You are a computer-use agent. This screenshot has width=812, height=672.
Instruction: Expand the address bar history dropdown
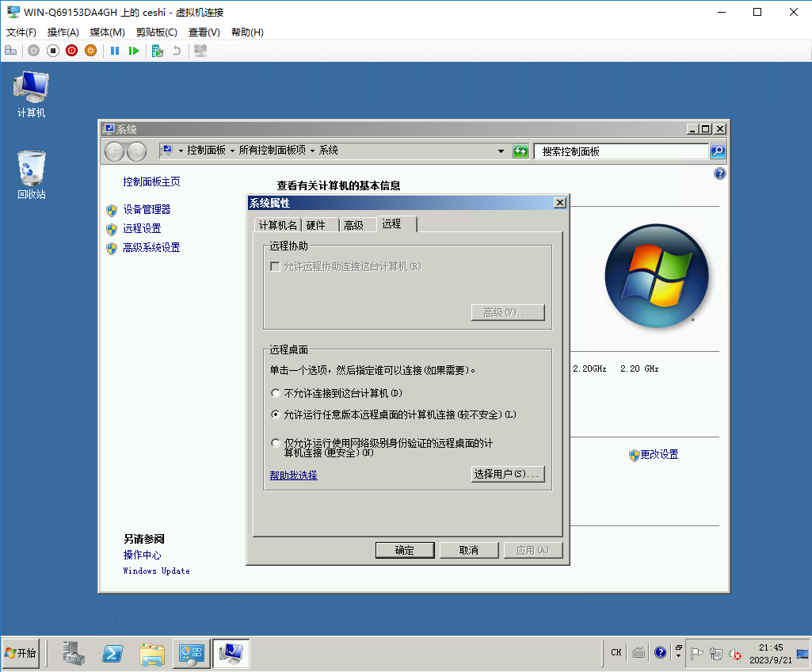pyautogui.click(x=501, y=151)
